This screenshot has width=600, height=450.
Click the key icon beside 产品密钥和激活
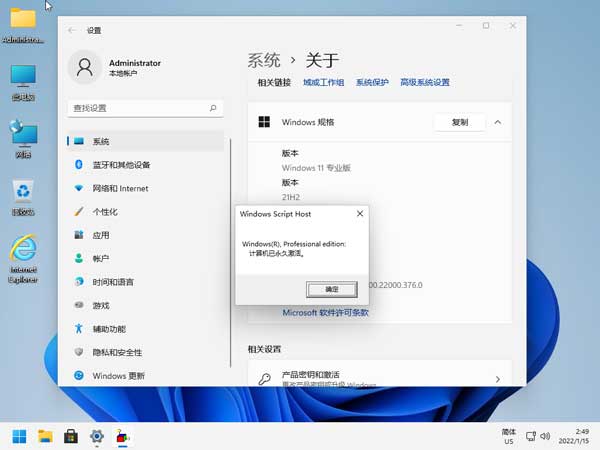[264, 379]
